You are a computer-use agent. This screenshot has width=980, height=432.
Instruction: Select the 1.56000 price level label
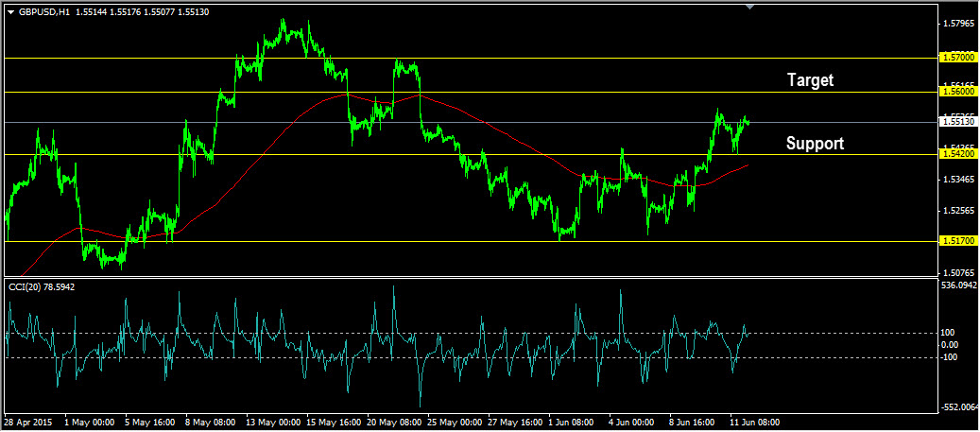pyautogui.click(x=957, y=92)
